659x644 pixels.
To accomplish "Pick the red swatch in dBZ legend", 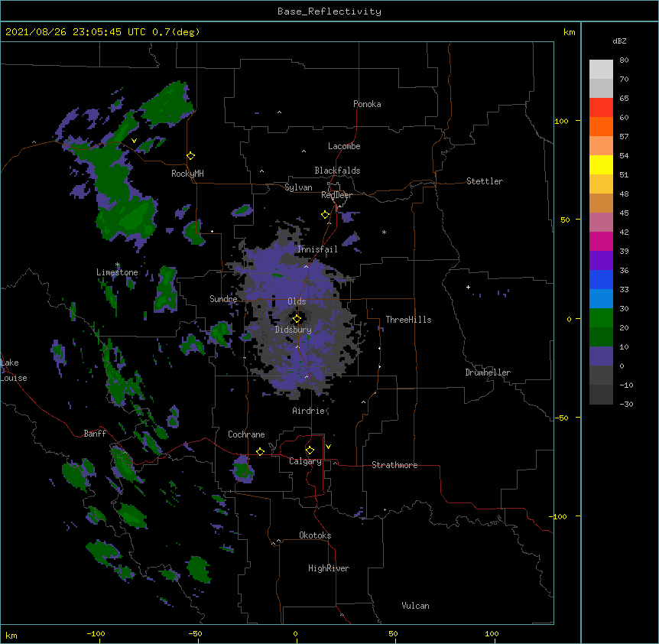I will [x=601, y=108].
